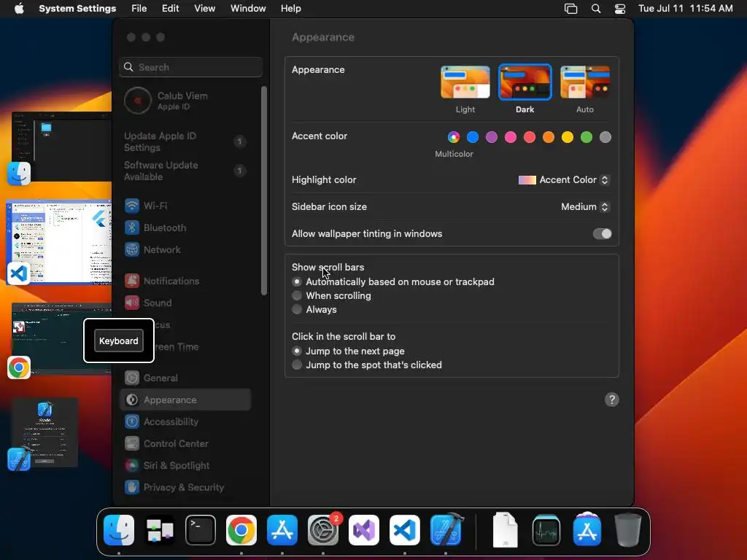Pick the Multicolor accent color
The height and width of the screenshot is (560, 747).
(454, 137)
